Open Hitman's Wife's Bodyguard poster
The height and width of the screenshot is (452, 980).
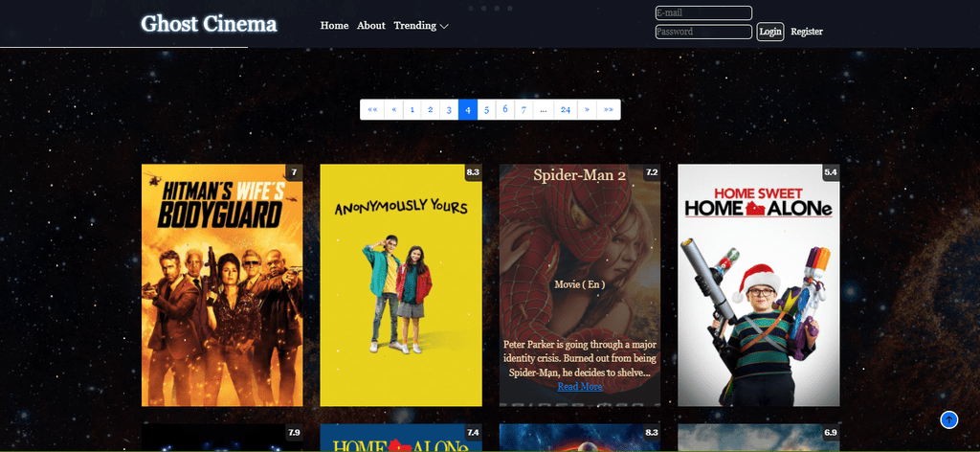[222, 285]
